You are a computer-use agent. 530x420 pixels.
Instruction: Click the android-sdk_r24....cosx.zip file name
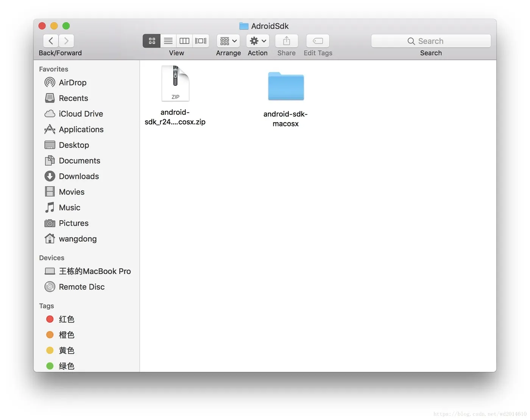(175, 117)
